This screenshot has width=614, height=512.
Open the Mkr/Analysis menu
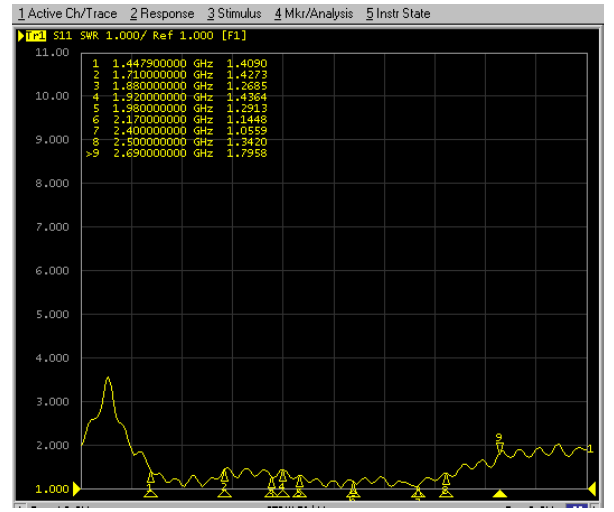(313, 14)
